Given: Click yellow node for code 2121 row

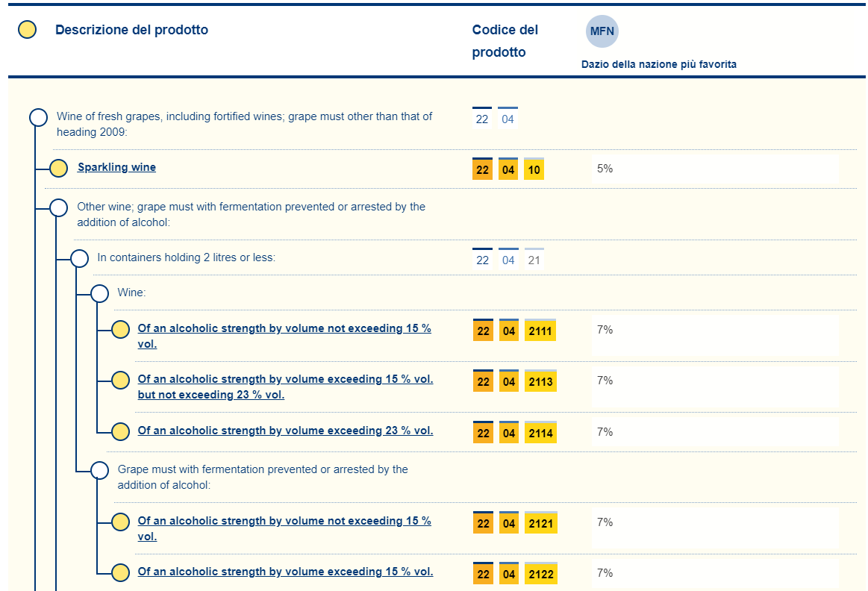Looking at the screenshot, I should pos(120,522).
